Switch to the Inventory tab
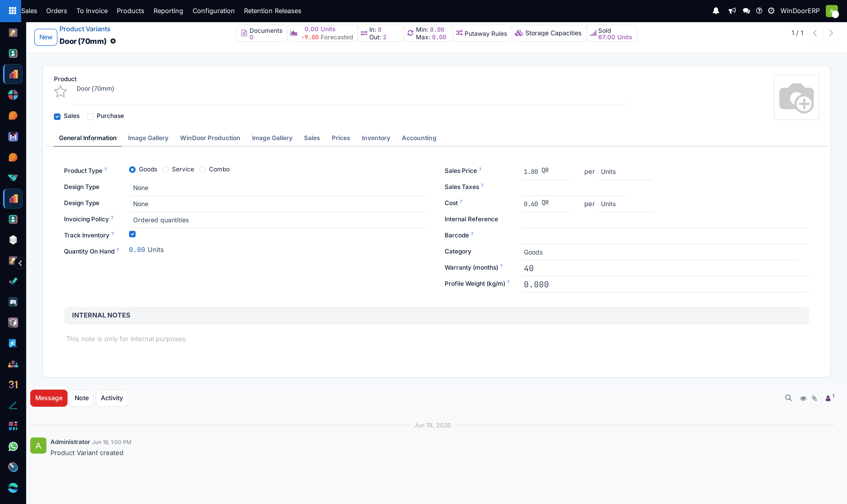The height and width of the screenshot is (504, 847). pyautogui.click(x=376, y=138)
